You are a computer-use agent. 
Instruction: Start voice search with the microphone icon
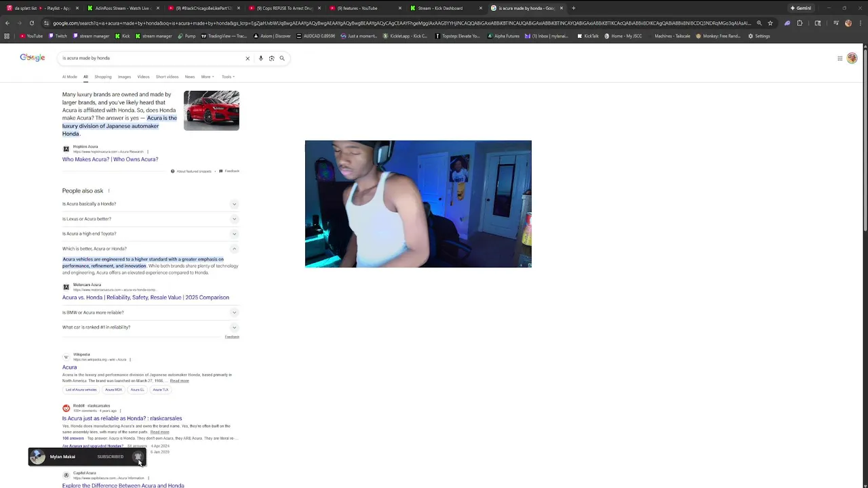[x=260, y=58]
